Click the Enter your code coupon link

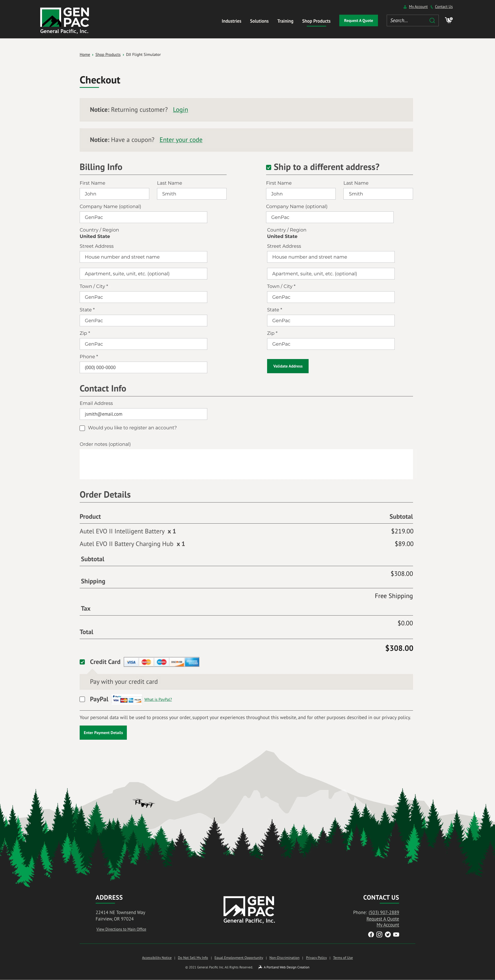[181, 140]
